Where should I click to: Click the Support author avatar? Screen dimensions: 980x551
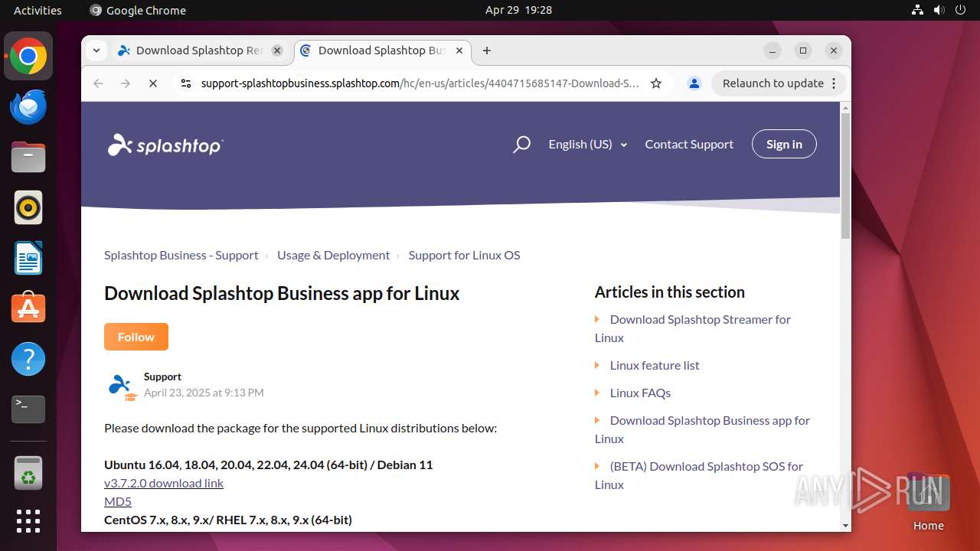[121, 386]
